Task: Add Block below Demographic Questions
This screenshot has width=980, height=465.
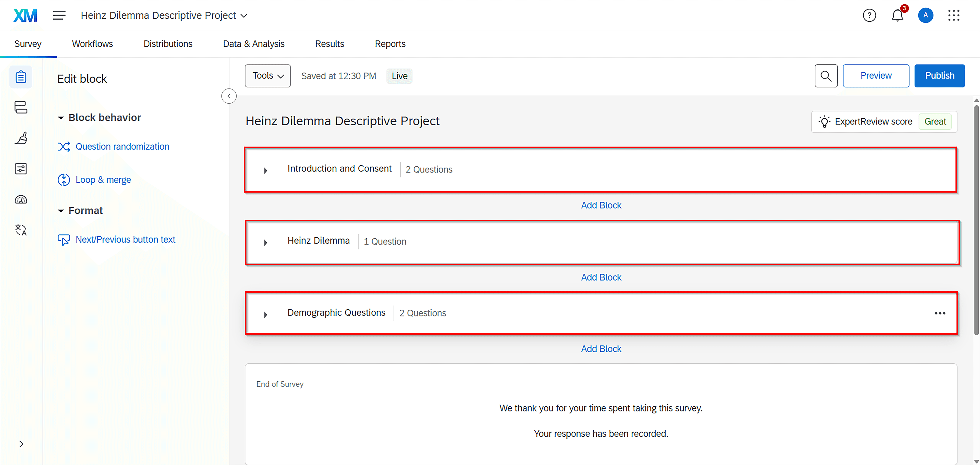Action: coord(601,349)
